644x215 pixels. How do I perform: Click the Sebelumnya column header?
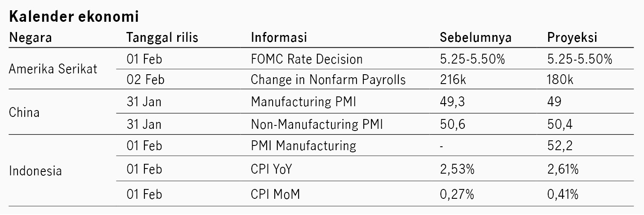tap(476, 38)
